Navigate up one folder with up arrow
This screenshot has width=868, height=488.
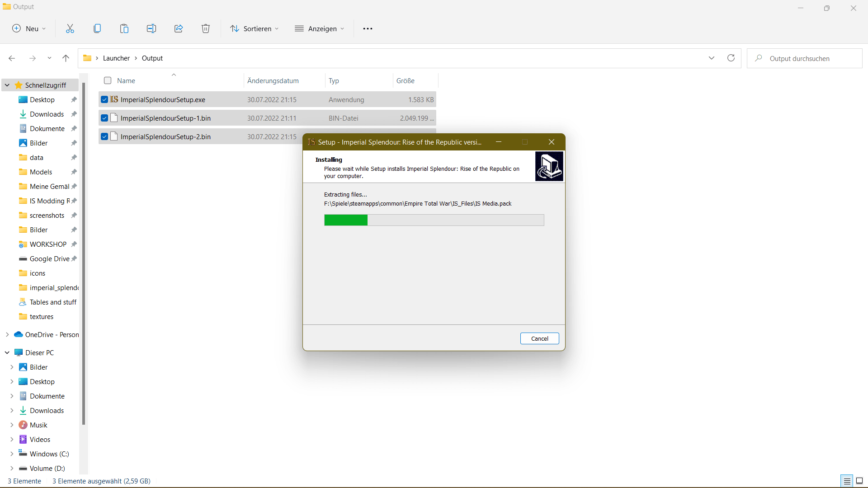tap(66, 58)
